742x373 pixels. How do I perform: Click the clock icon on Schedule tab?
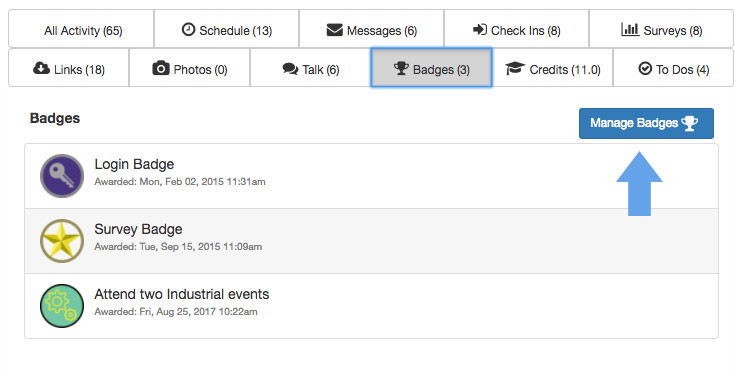[x=188, y=30]
